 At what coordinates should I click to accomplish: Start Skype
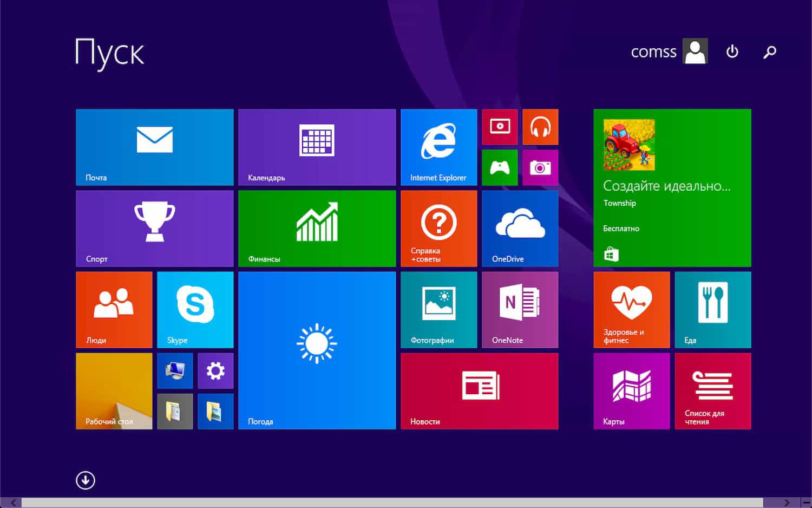coord(195,309)
